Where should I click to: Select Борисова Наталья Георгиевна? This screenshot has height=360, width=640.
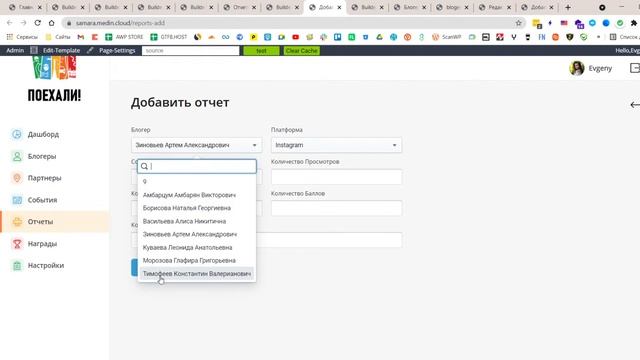pos(197,208)
